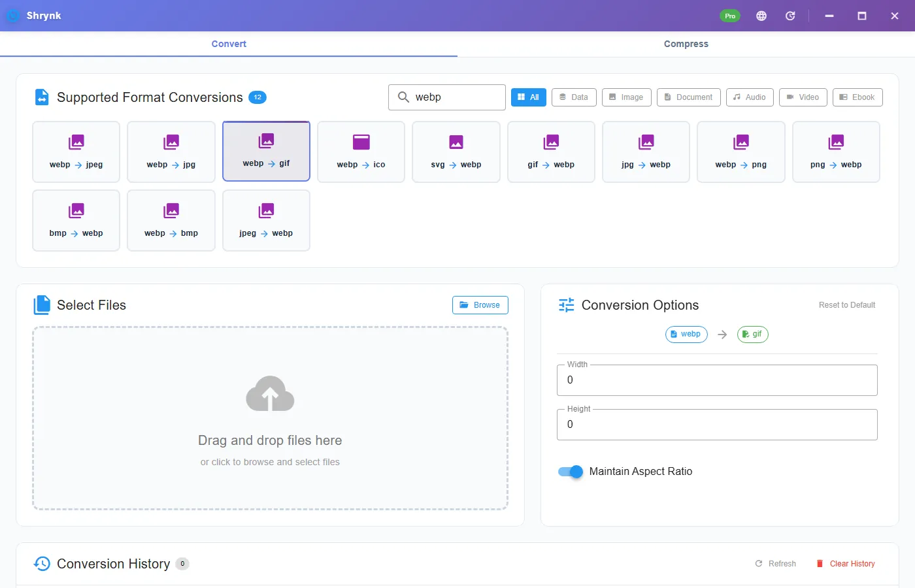This screenshot has width=915, height=588.
Task: Click the webp source format chip
Action: (686, 335)
